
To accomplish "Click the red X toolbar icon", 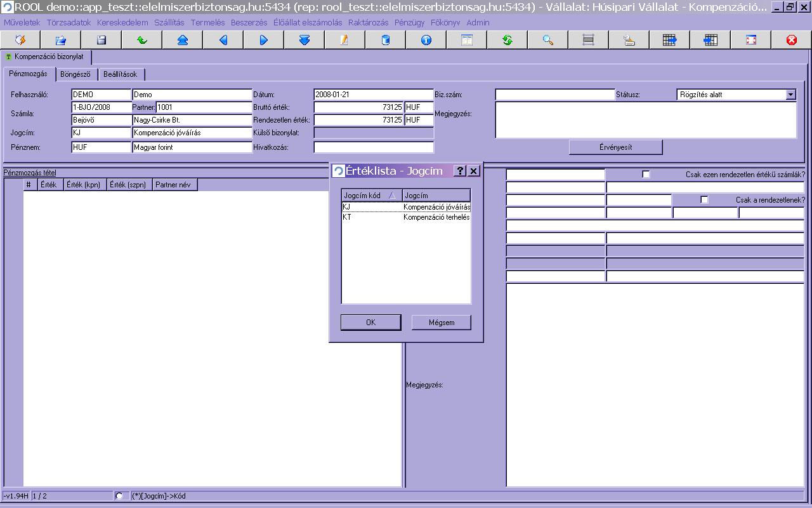I will pyautogui.click(x=791, y=40).
